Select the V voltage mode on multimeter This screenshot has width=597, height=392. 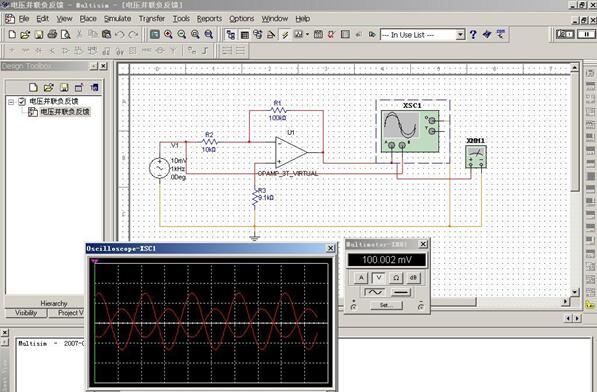coord(378,278)
